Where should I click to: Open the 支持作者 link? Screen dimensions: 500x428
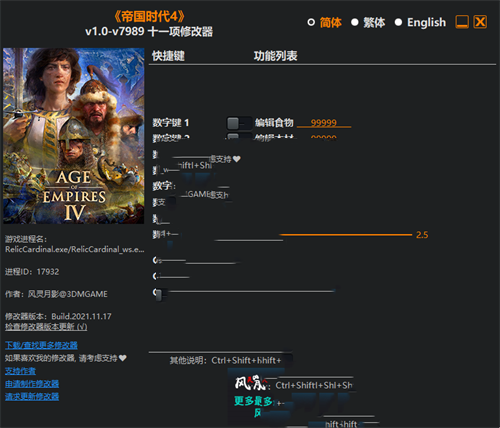[x=20, y=371]
